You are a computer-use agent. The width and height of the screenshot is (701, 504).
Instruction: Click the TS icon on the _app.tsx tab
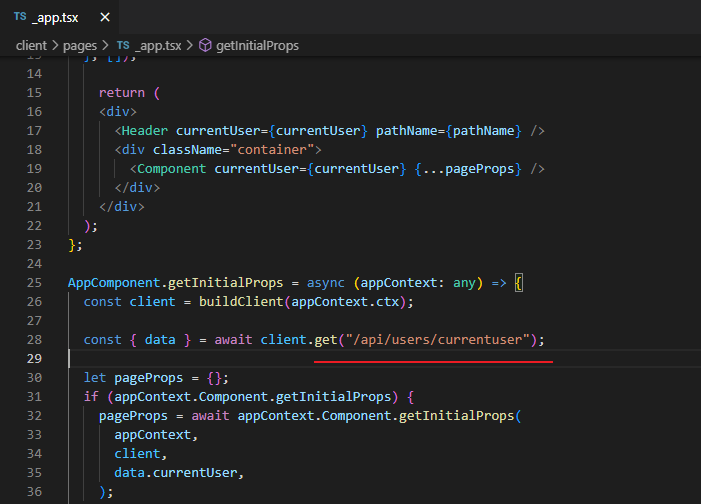pyautogui.click(x=20, y=17)
